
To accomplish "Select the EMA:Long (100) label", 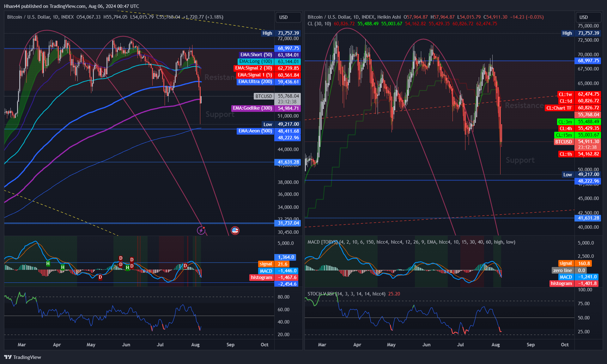I will 256,61.
